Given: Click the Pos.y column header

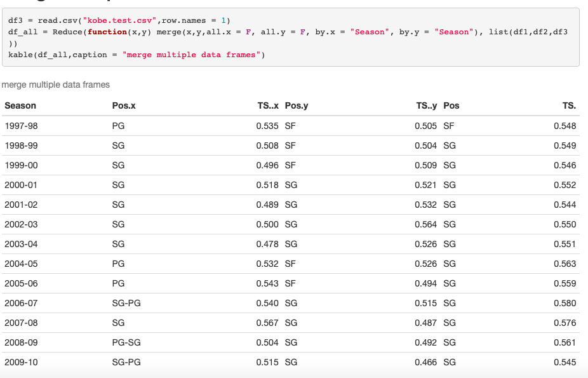Looking at the screenshot, I should coord(297,105).
